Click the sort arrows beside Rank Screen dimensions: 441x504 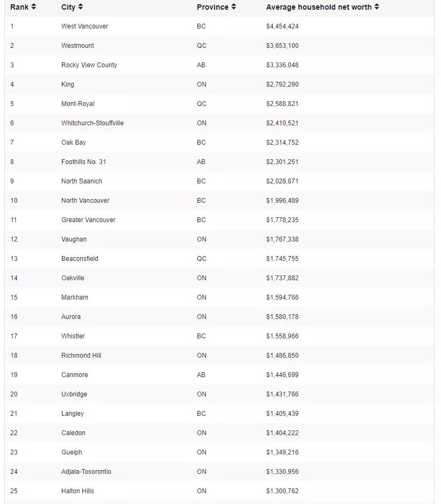click(x=34, y=7)
